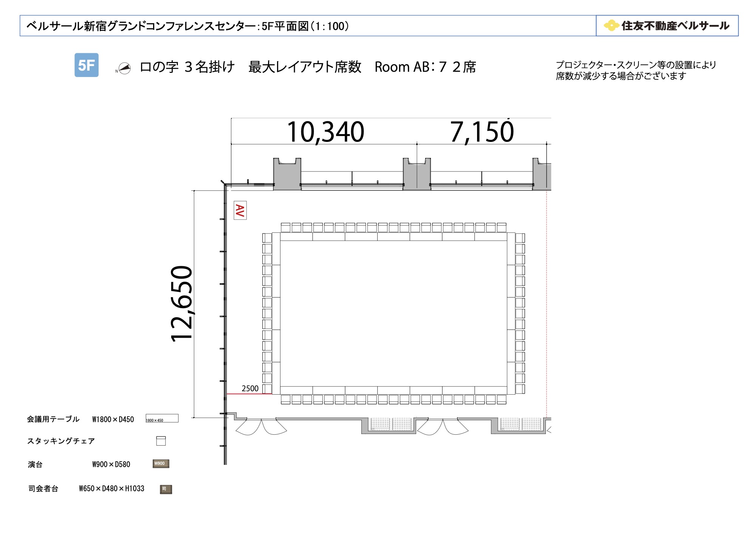Click the bottom-left double door on the plan
756x534 pixels.
click(261, 426)
